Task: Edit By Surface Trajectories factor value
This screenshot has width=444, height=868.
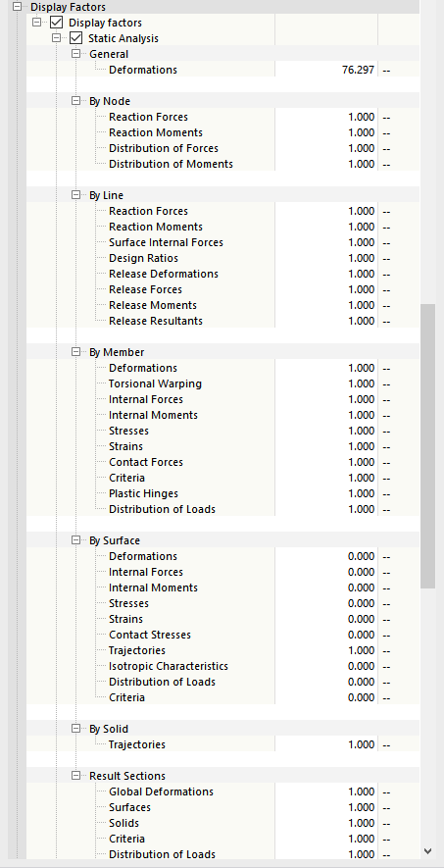Action: click(326, 650)
